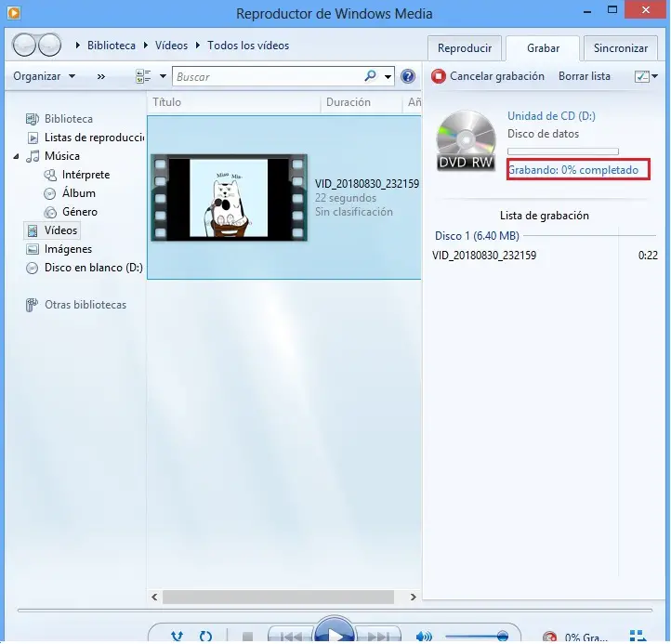Screen dimensions: 671x644
Task: Open the Organizar menu
Action: pyautogui.click(x=44, y=76)
